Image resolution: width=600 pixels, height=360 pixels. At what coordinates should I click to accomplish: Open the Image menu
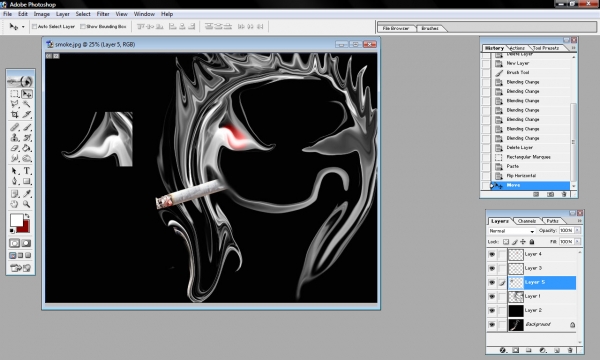tap(42, 14)
